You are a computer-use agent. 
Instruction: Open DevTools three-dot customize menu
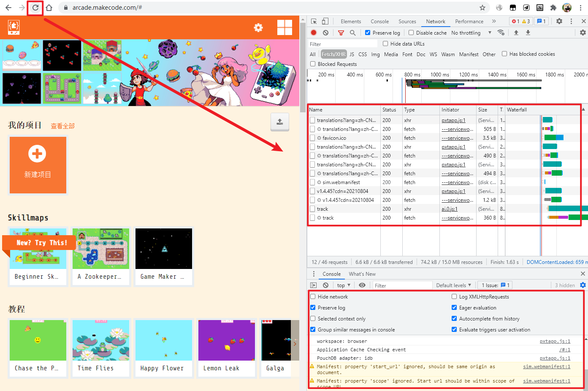pyautogui.click(x=572, y=21)
